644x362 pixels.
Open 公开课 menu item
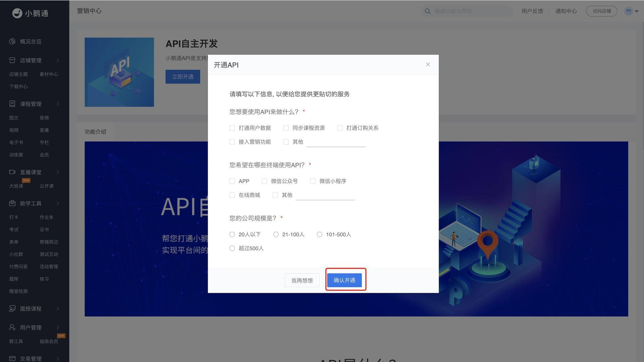click(46, 186)
